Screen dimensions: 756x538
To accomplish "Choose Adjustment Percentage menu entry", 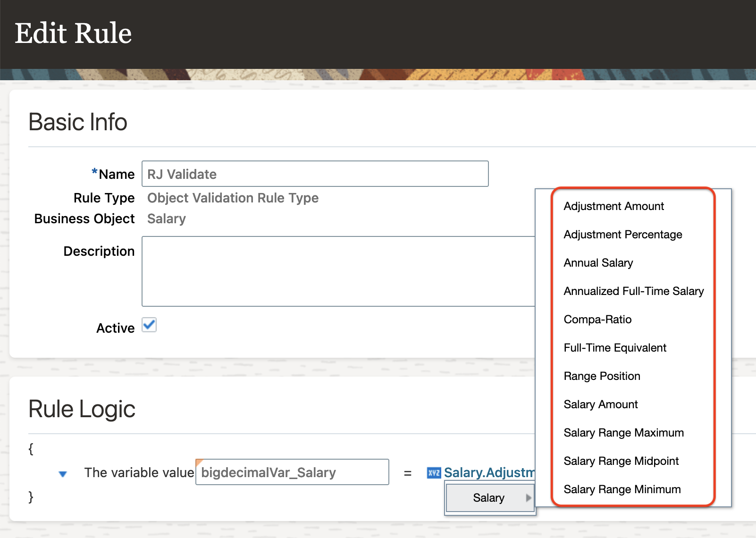I will pos(622,235).
